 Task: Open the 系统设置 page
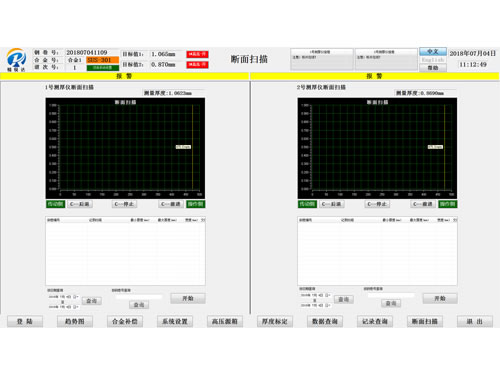pos(175,321)
